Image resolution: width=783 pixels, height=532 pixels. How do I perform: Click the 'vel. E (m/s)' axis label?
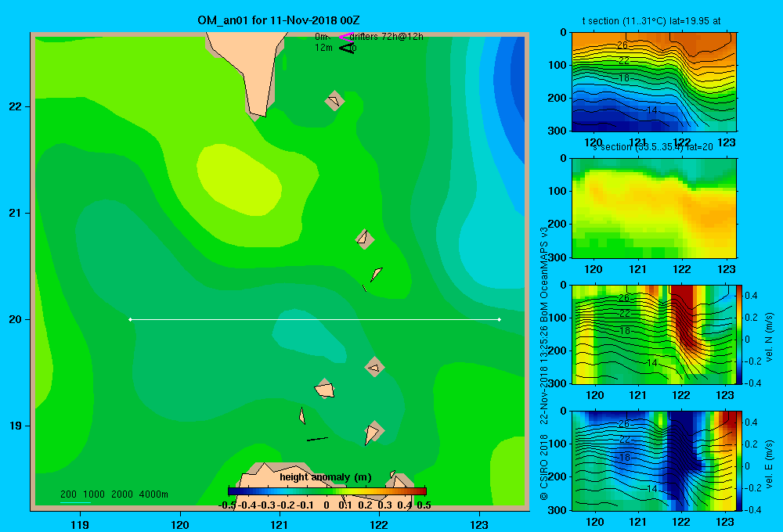pyautogui.click(x=769, y=464)
